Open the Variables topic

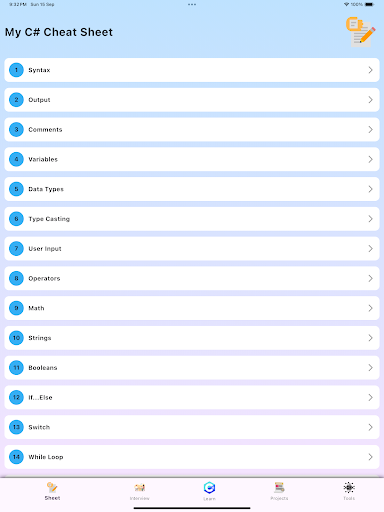click(192, 159)
